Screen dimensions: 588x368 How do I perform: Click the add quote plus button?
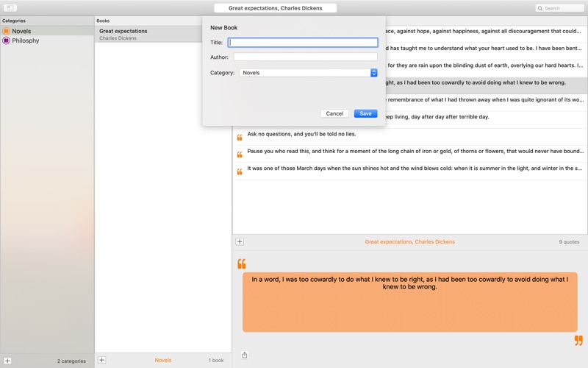[x=240, y=241]
